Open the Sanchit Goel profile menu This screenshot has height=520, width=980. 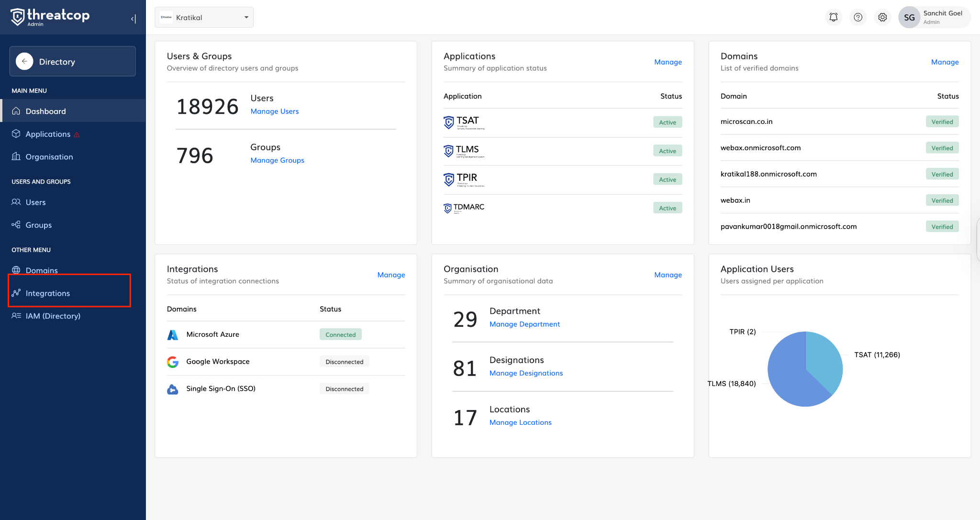coord(934,17)
